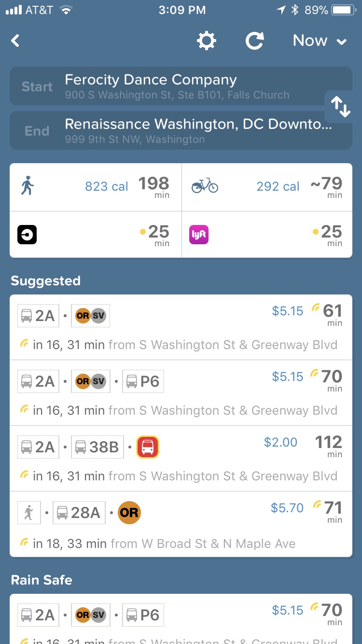The width and height of the screenshot is (362, 644).
Task: Tap the OR SV metro badge in first route
Action: pos(91,316)
